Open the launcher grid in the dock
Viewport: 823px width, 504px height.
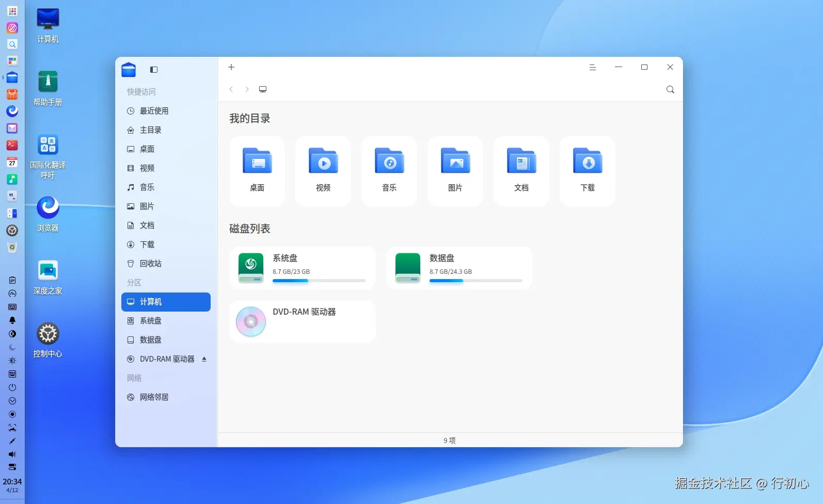[x=12, y=11]
